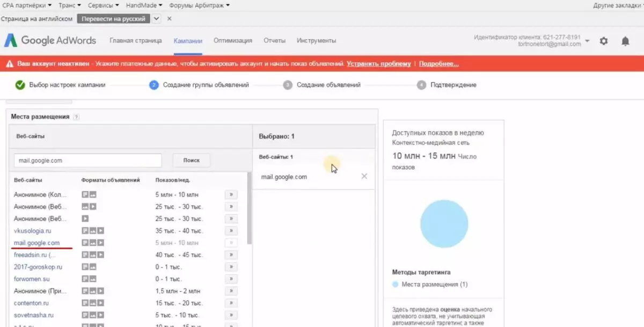Click step 4 Подтверждение label
The image size is (644, 327).
pos(453,85)
